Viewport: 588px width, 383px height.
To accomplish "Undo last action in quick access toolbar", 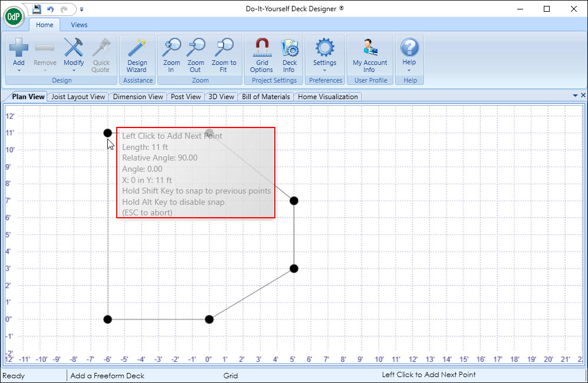I will pos(50,9).
